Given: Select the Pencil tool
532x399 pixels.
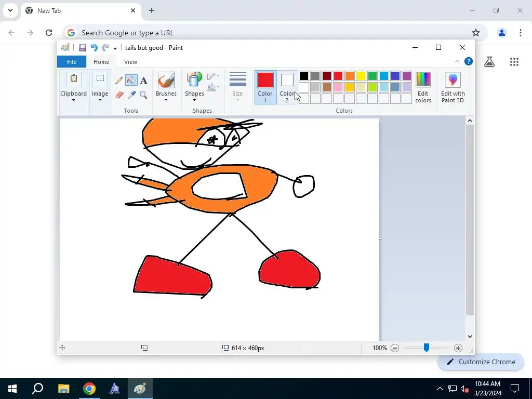Looking at the screenshot, I should click(119, 81).
